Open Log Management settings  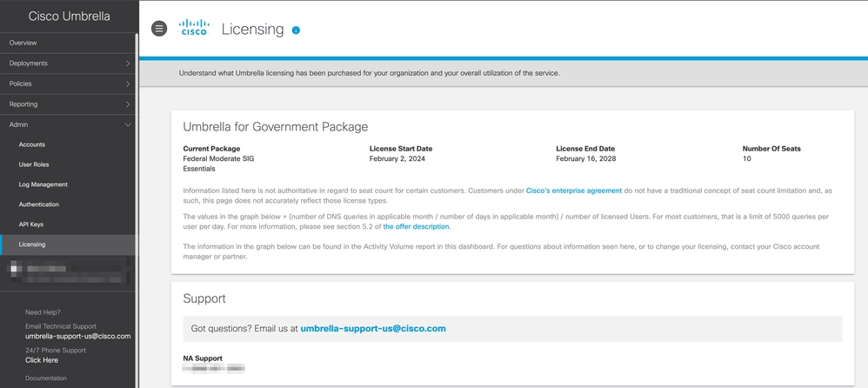coord(43,184)
